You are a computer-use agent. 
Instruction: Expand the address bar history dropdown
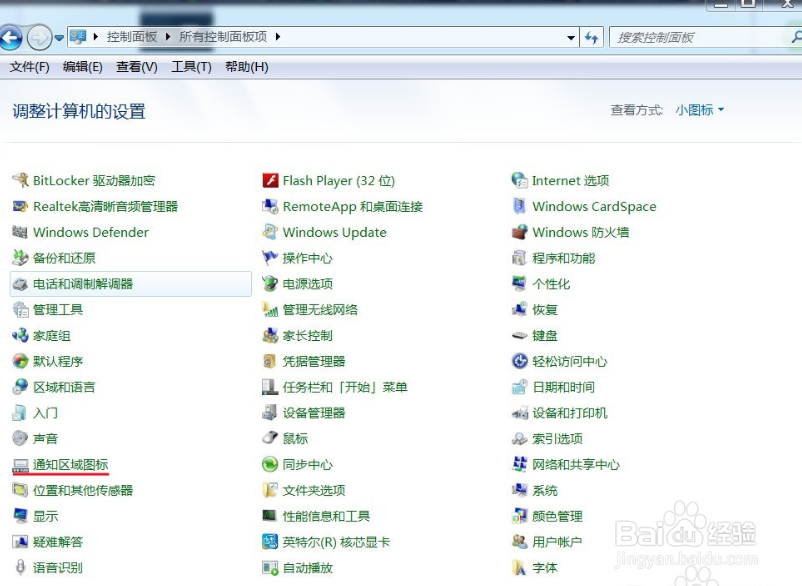tap(571, 36)
